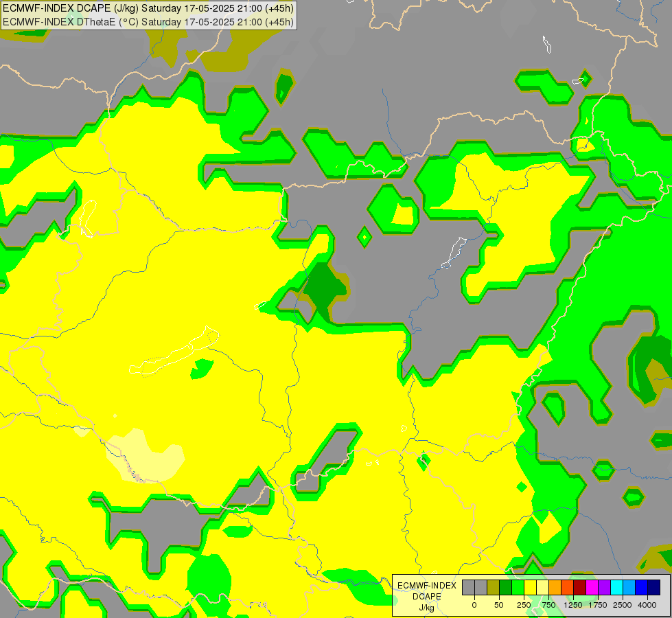Click ECMWF-INDEX text in the legend box
672x618 pixels.
click(427, 586)
